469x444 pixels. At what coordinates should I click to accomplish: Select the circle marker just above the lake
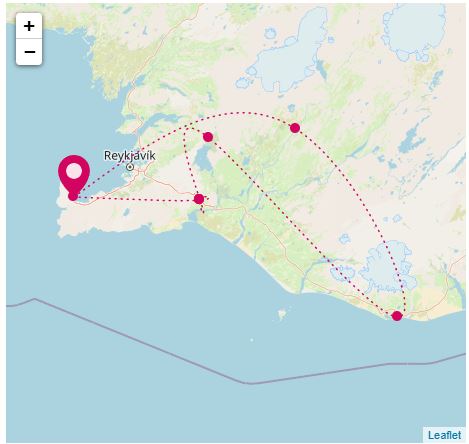click(x=208, y=137)
